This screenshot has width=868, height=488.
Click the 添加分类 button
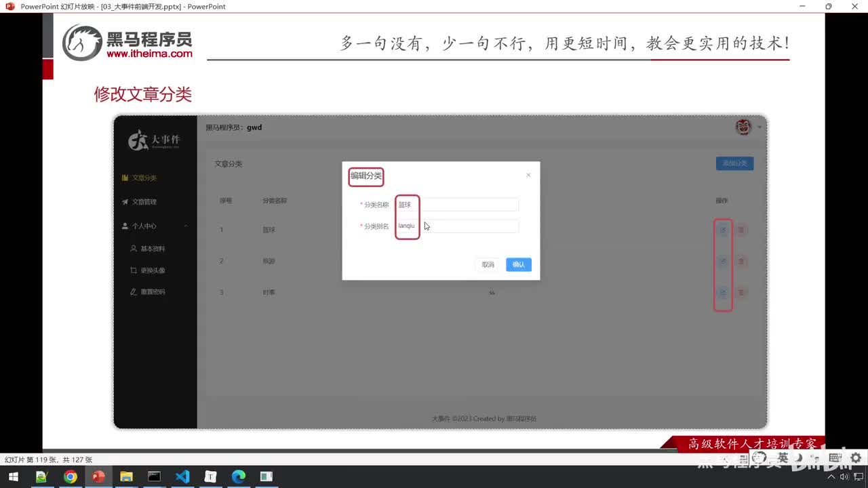point(734,163)
